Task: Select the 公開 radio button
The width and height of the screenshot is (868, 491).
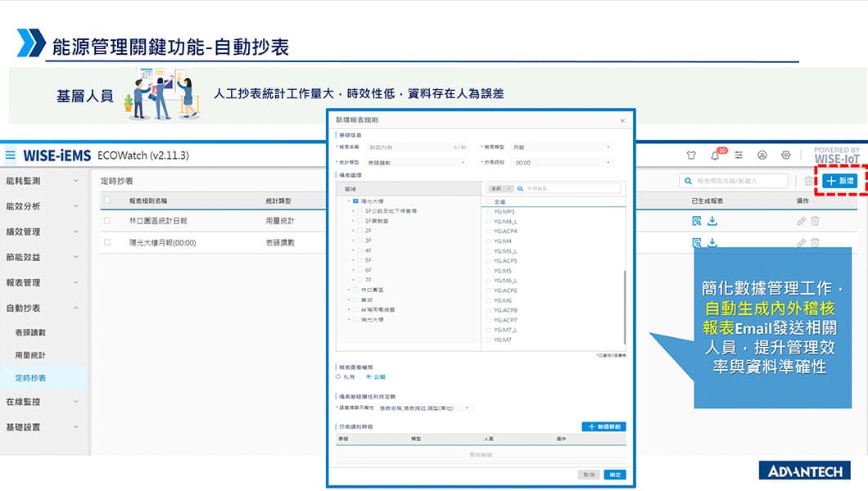Action: point(368,376)
